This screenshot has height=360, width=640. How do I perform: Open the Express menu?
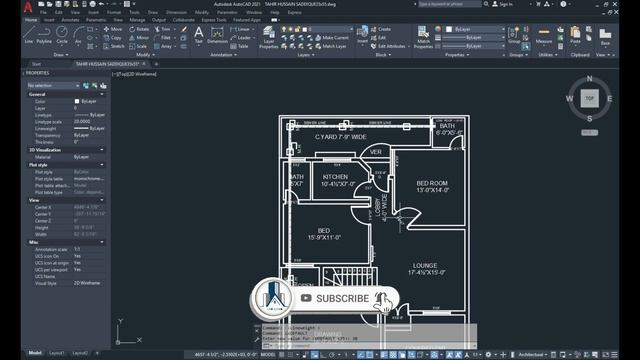click(294, 13)
